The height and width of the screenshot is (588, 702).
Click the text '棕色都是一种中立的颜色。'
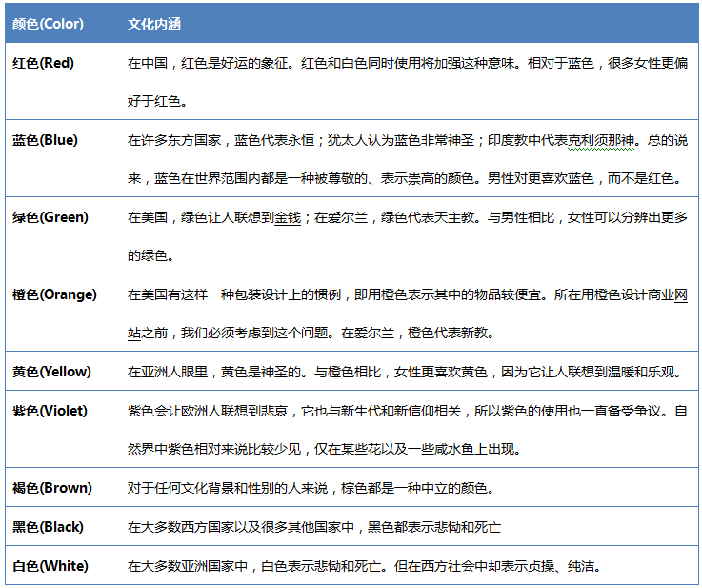tap(418, 488)
